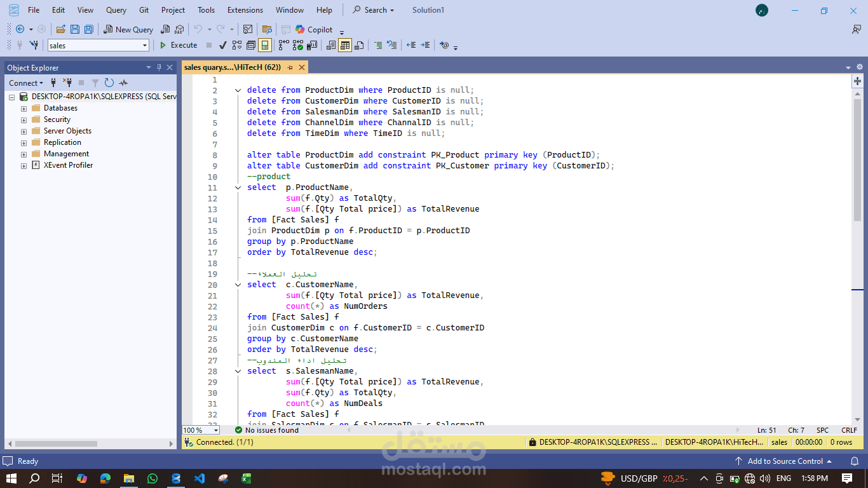Click the editor vertical scrollbar thumb
868x488 pixels.
pyautogui.click(x=857, y=160)
